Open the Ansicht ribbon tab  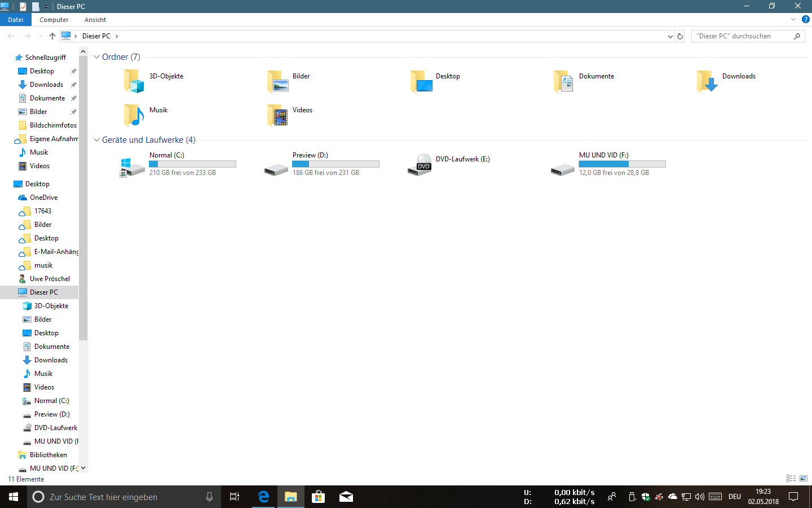95,20
